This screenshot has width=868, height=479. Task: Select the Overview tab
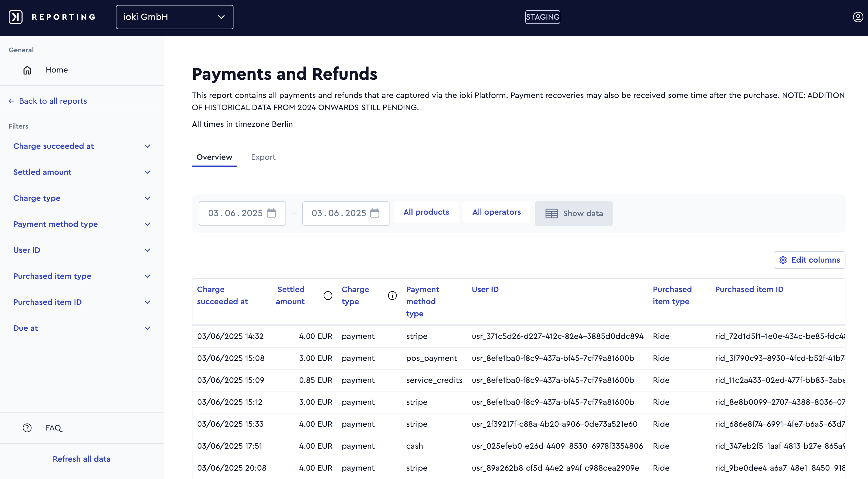click(214, 157)
